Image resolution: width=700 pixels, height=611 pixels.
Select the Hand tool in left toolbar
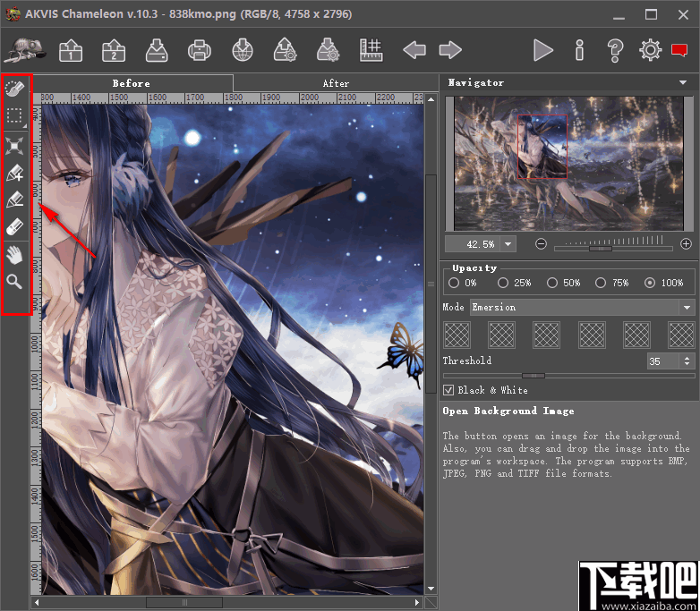tap(15, 255)
